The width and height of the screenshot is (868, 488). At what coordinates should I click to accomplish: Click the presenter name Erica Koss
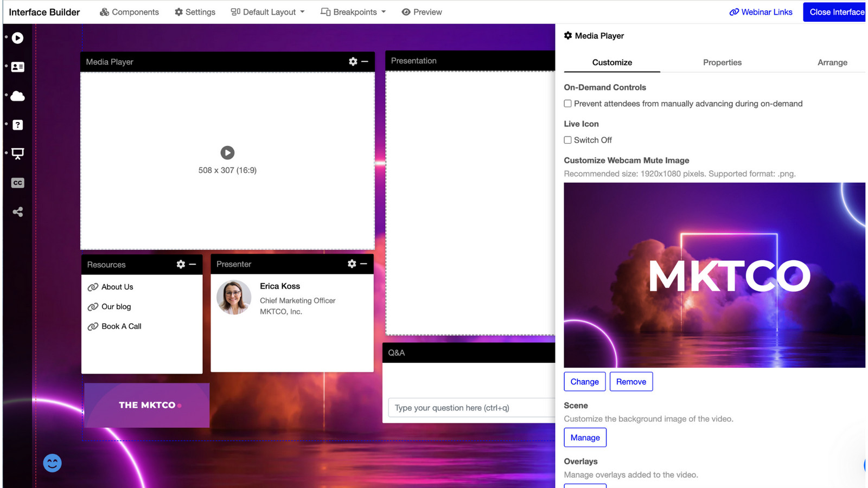click(280, 286)
